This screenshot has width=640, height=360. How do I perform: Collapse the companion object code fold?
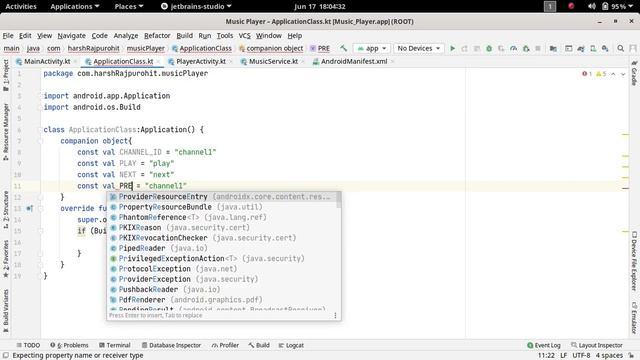40,141
